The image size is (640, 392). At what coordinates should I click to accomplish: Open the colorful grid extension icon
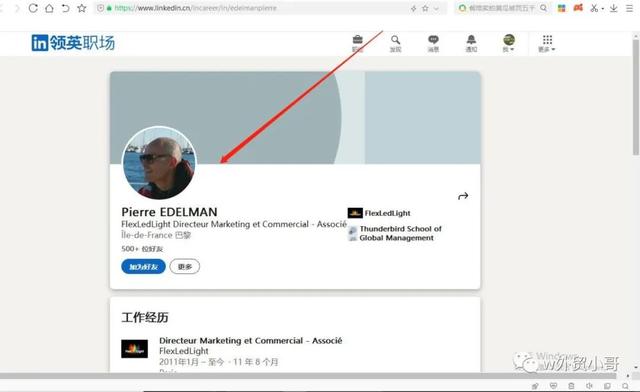(562, 8)
